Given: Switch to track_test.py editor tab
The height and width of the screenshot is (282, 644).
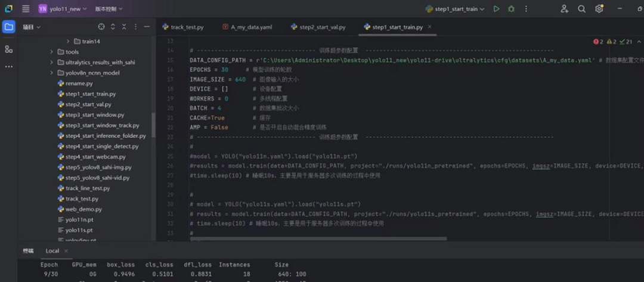Looking at the screenshot, I should (183, 27).
